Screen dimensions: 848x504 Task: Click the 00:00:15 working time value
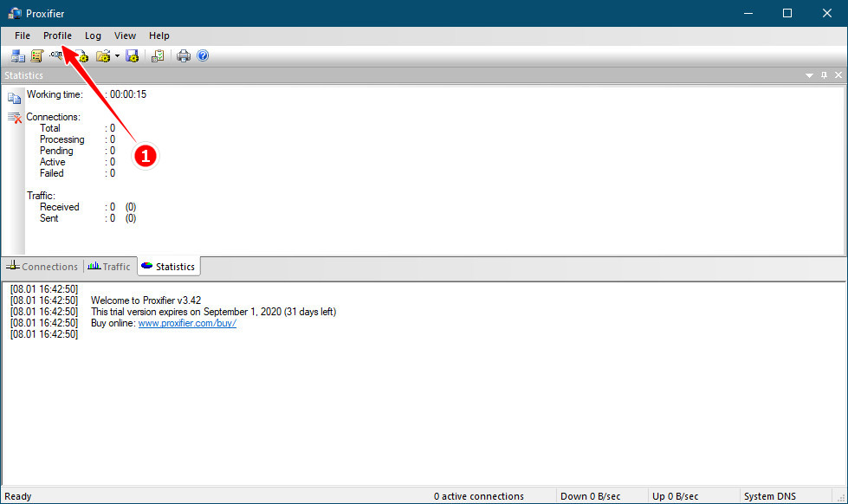pos(128,94)
